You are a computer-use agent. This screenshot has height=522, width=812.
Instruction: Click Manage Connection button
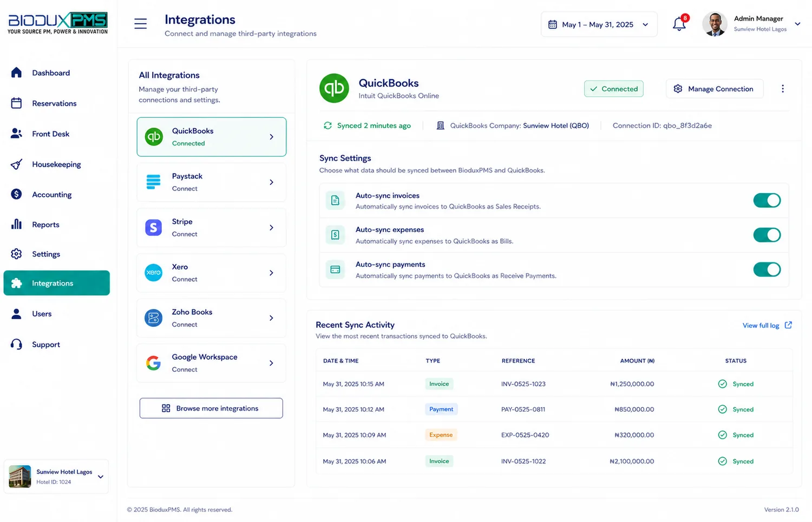point(715,89)
